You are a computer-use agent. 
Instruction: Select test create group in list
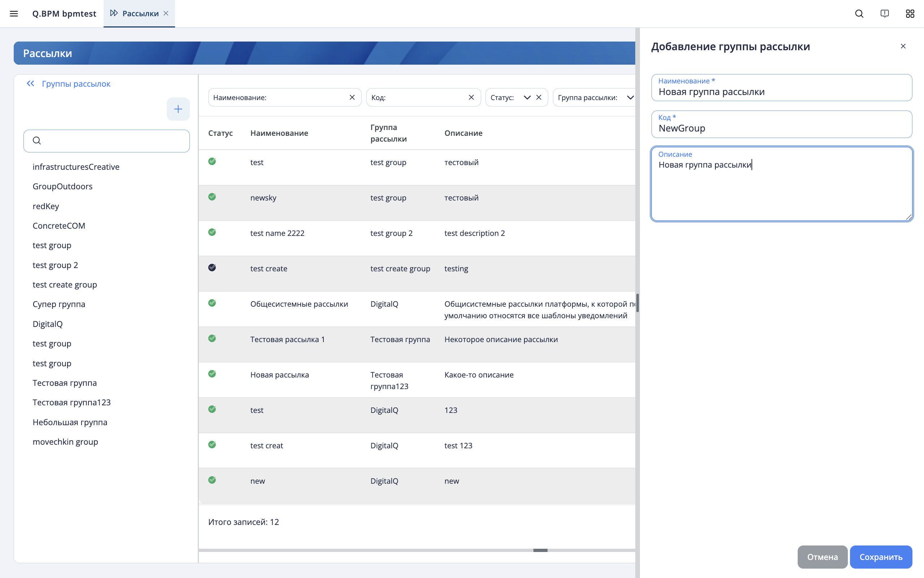coord(65,284)
